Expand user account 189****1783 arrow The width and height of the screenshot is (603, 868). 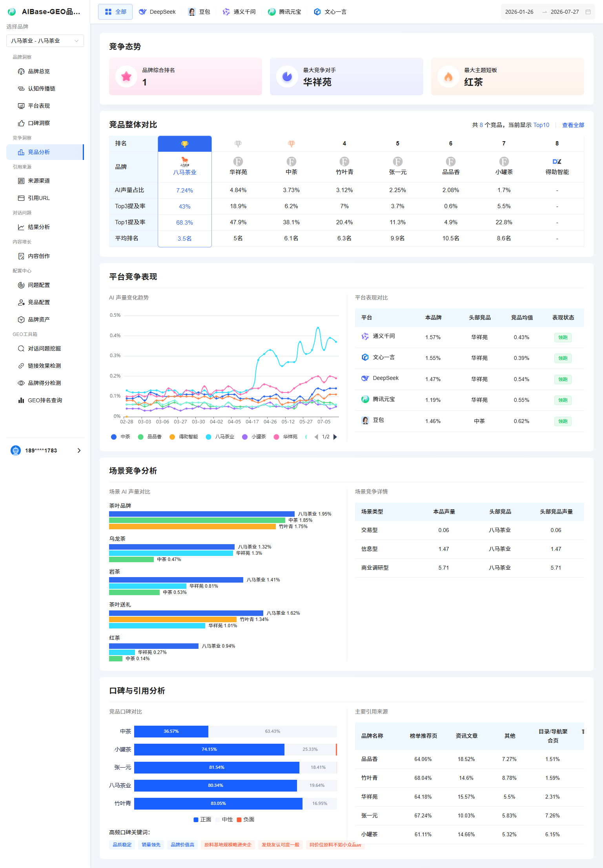[x=79, y=450]
